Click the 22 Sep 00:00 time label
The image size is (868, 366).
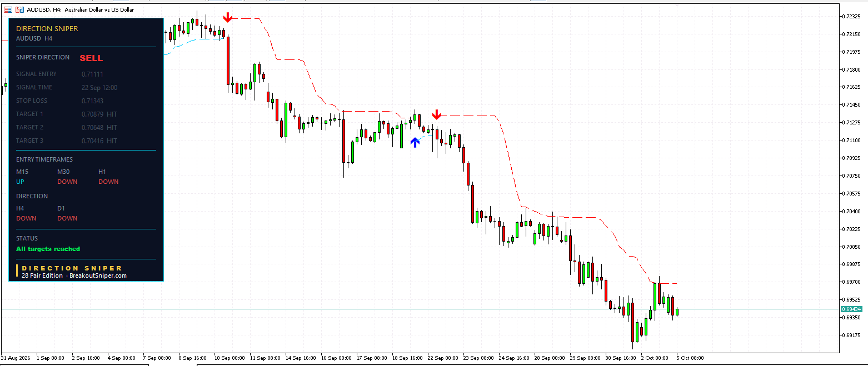tap(443, 358)
